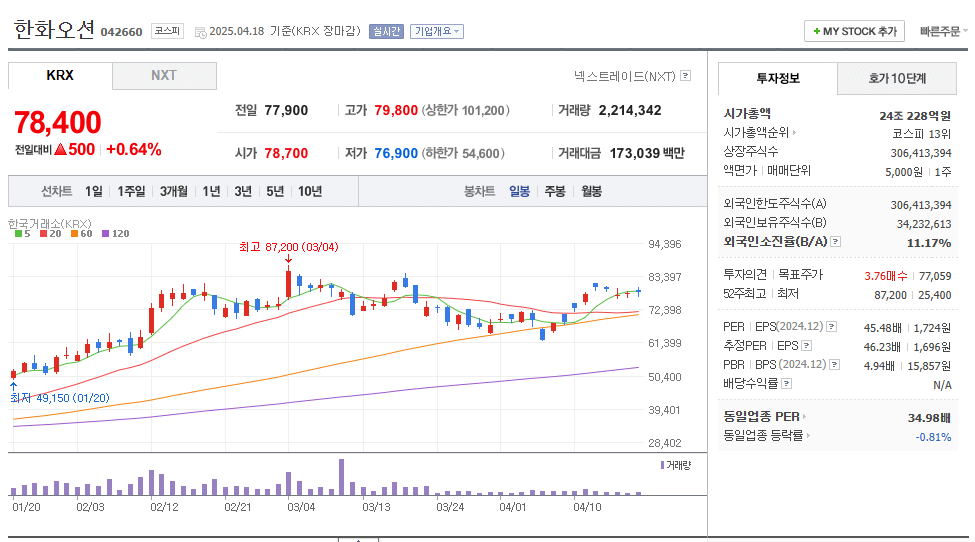Click the 저가 76,900 value
Viewport: 975px width, 542px height.
pyautogui.click(x=396, y=154)
